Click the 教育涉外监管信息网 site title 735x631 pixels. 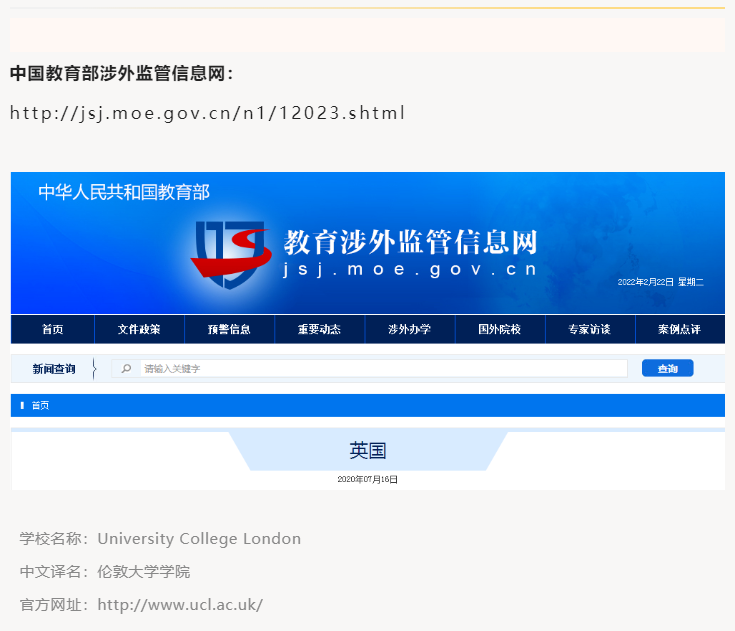pos(411,242)
